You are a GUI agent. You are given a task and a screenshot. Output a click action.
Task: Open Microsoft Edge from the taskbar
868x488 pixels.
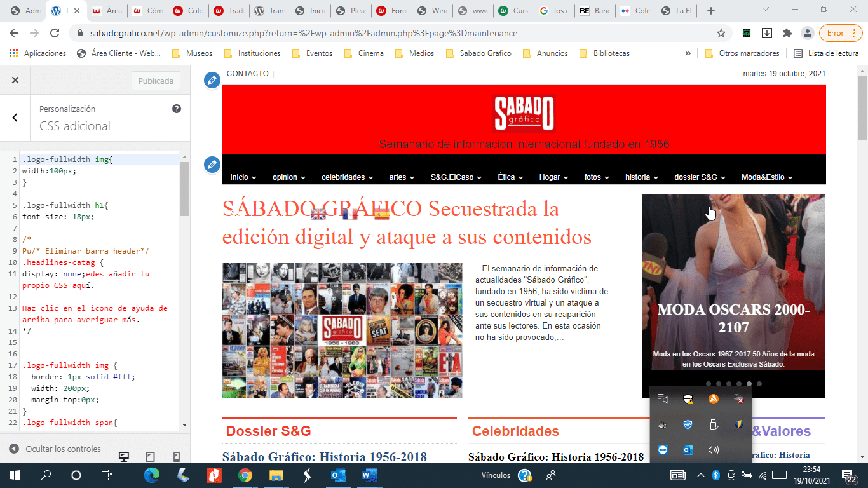[x=152, y=475]
